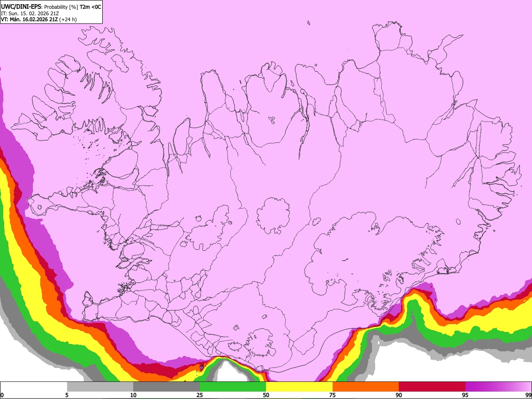The width and height of the screenshot is (532, 399).
Task: Click the legend tick label '5'
Action: click(67, 395)
